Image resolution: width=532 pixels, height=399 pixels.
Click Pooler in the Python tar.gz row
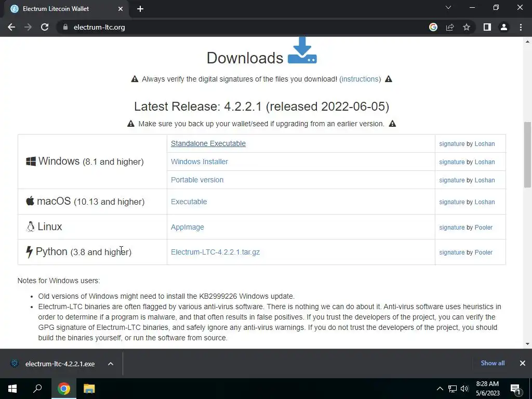[x=484, y=252]
